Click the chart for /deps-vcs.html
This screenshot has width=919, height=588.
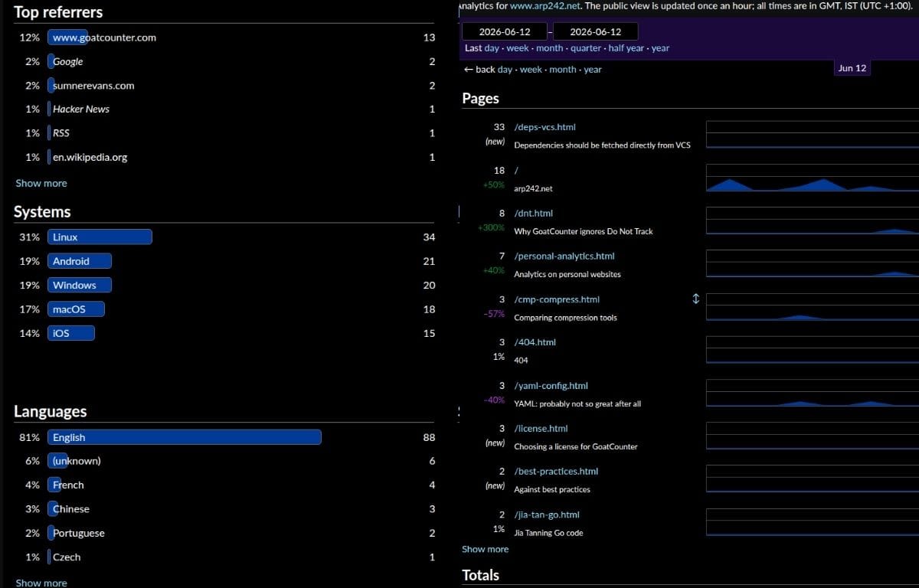pyautogui.click(x=812, y=134)
